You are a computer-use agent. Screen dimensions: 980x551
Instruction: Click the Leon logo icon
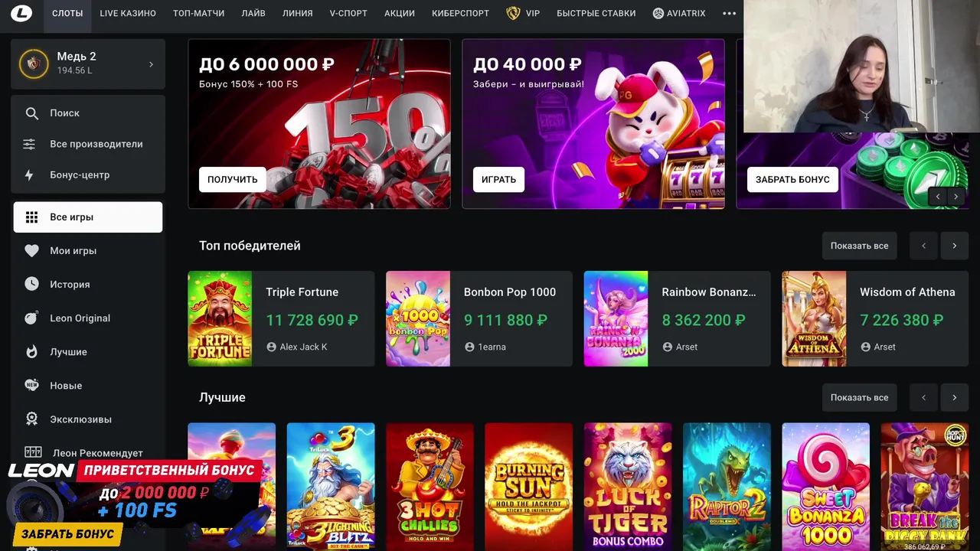tap(21, 14)
